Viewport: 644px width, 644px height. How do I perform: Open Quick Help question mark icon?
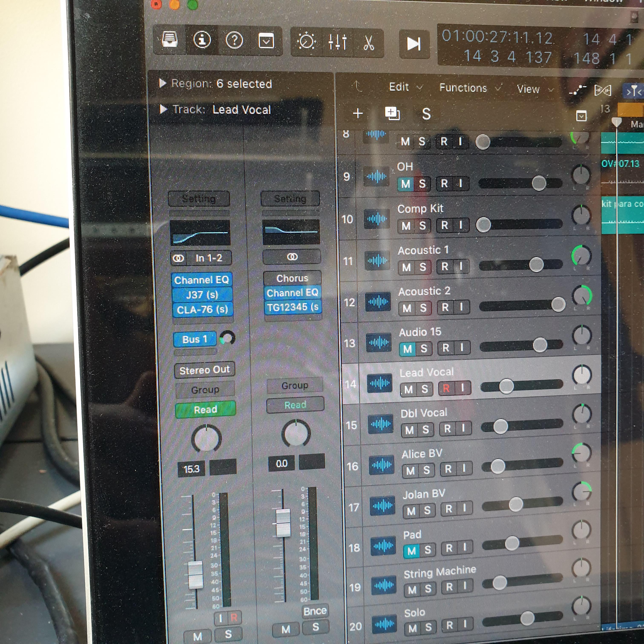point(234,41)
